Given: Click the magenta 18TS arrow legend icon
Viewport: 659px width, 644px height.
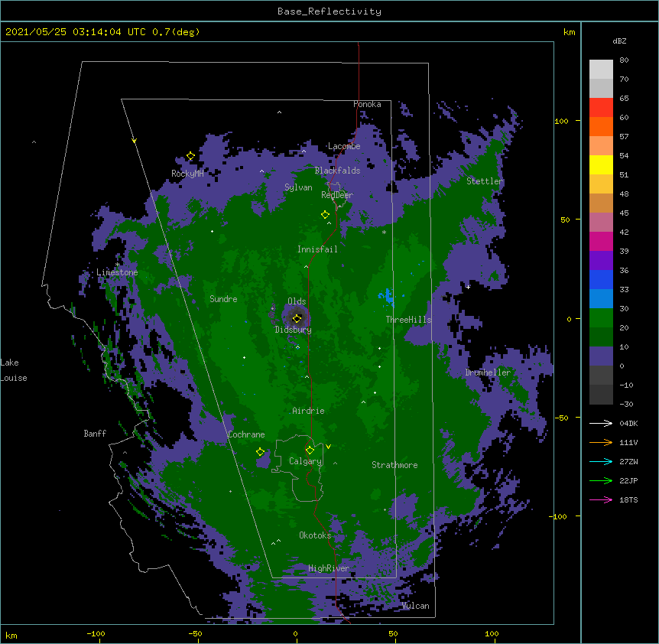Looking at the screenshot, I should [601, 499].
